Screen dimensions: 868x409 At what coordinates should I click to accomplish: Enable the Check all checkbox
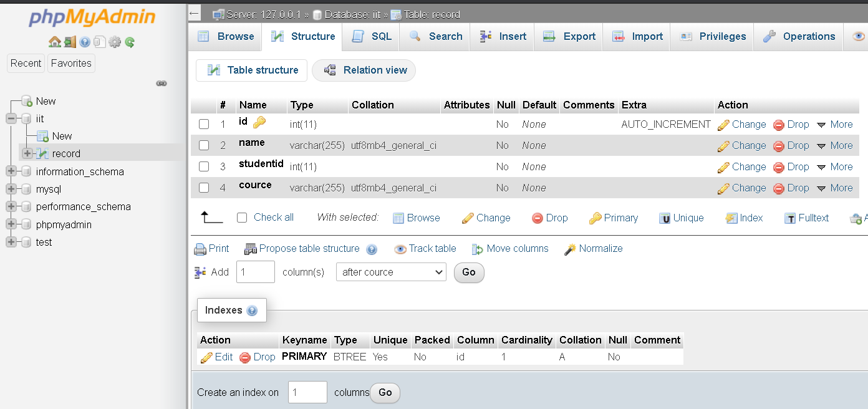click(x=241, y=217)
